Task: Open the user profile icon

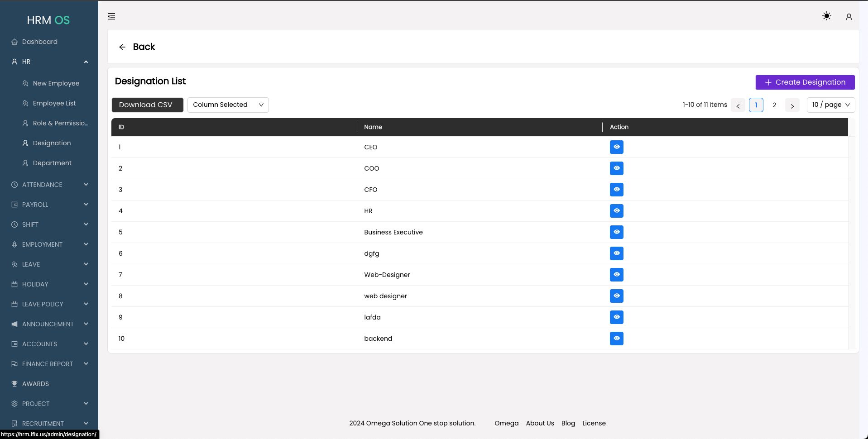Action: point(849,17)
